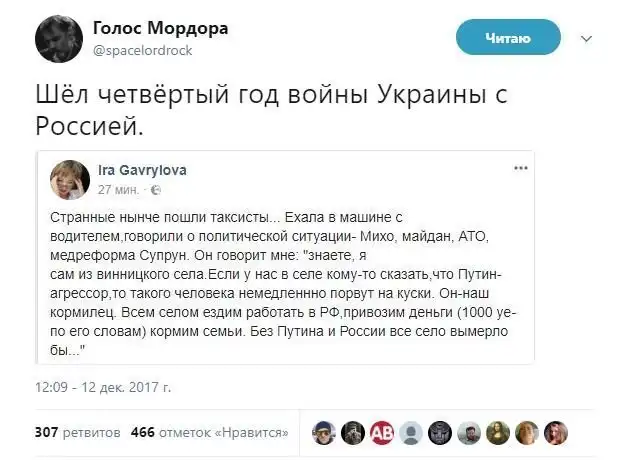
Task: Open the Ira Gavrylova author name link
Action: 141,169
